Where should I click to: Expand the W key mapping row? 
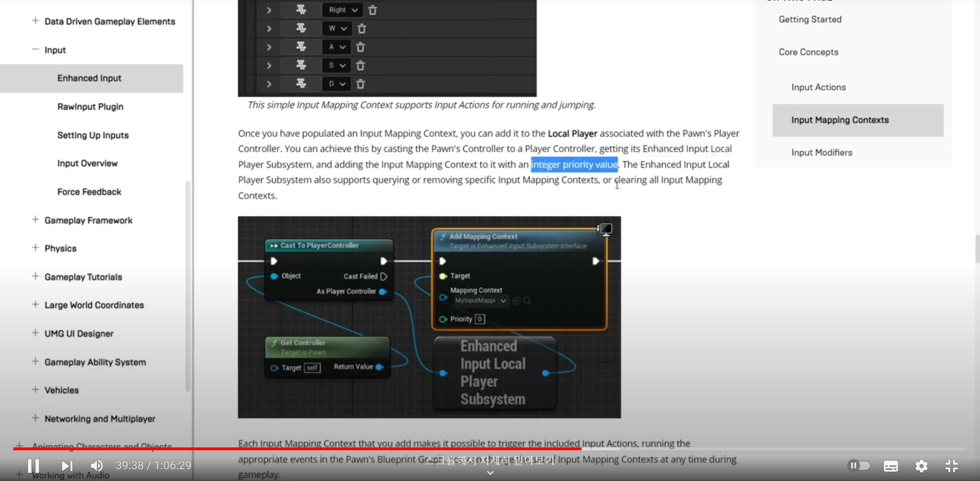pos(269,29)
